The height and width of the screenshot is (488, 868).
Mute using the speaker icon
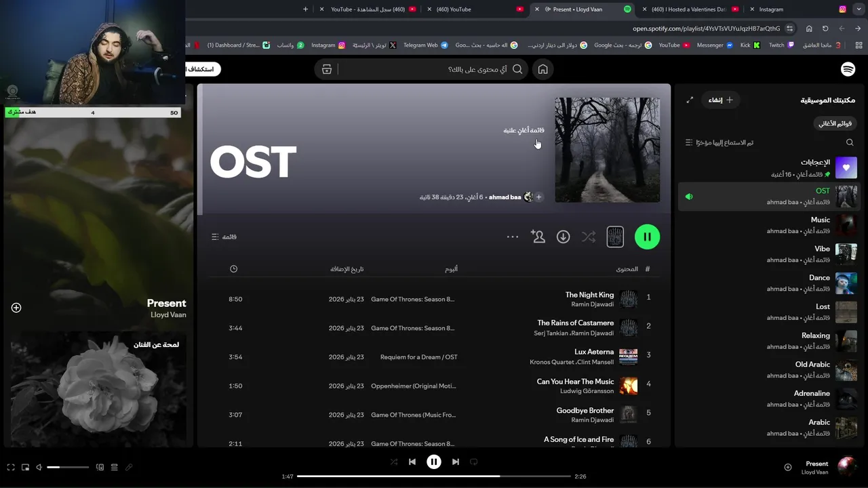pyautogui.click(x=39, y=467)
